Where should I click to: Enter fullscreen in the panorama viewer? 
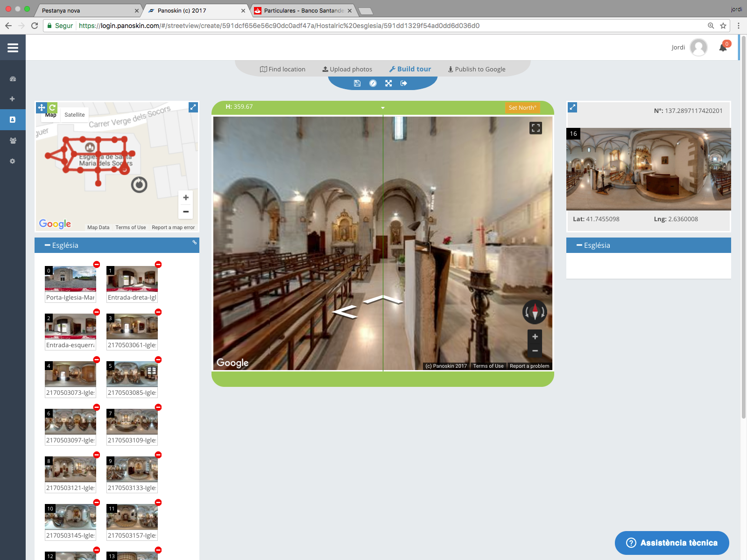(x=536, y=128)
